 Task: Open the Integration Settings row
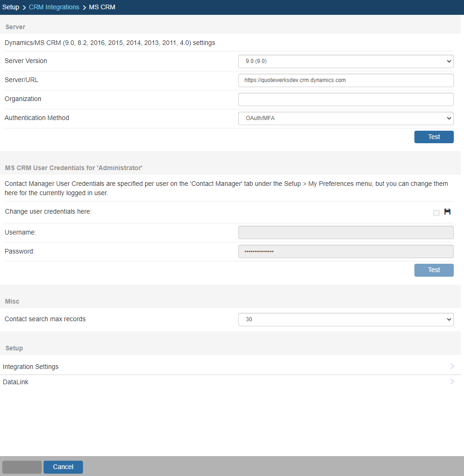coord(230,367)
